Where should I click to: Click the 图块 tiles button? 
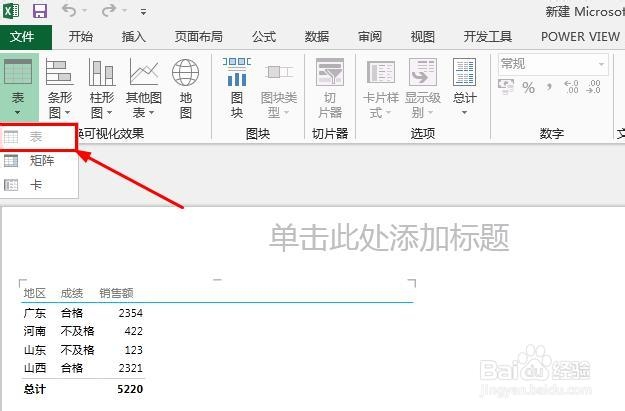click(x=237, y=88)
